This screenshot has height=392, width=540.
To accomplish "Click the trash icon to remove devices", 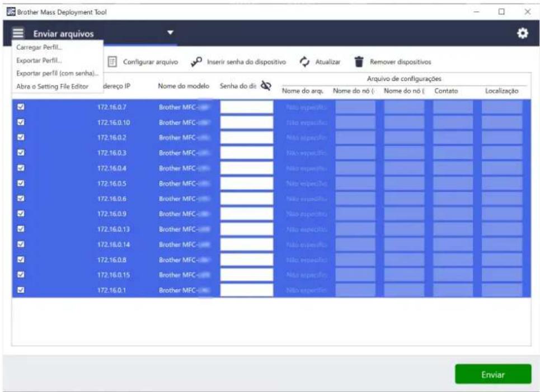I will click(359, 62).
